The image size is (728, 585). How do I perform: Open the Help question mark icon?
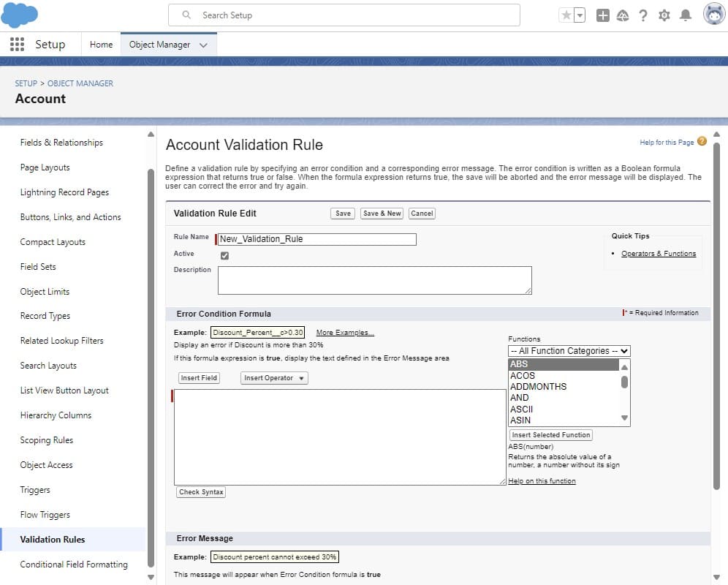643,15
